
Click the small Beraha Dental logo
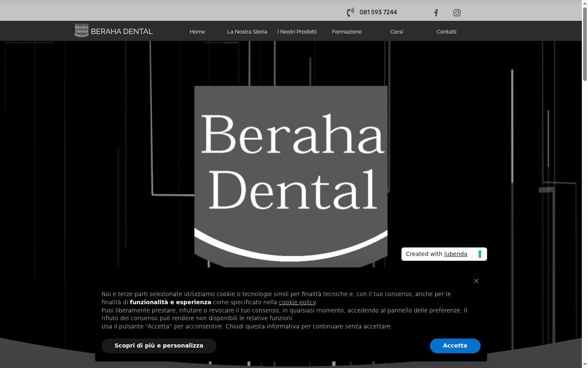click(x=82, y=31)
